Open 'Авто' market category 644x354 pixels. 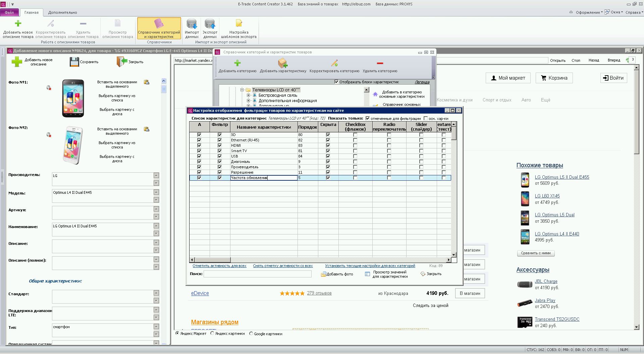click(x=526, y=100)
